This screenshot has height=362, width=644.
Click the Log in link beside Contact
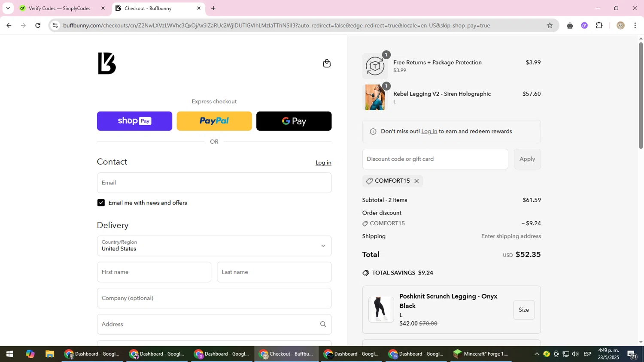click(x=323, y=163)
